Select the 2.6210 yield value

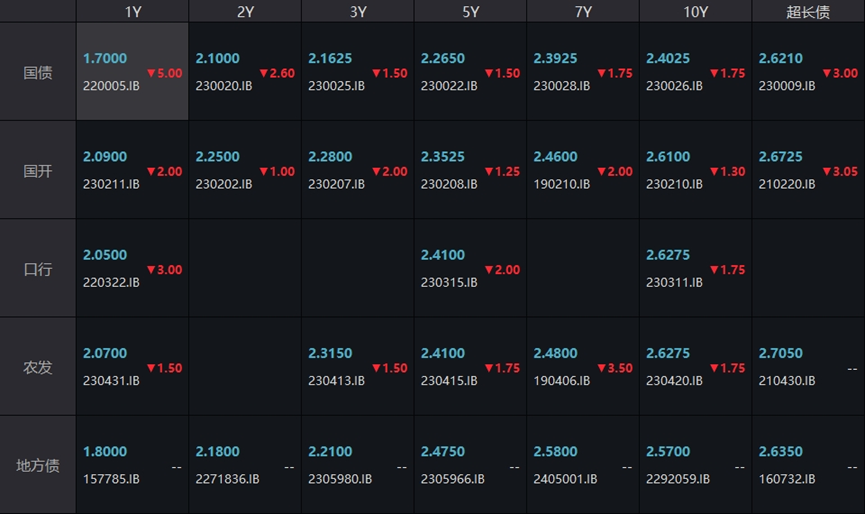coord(780,59)
